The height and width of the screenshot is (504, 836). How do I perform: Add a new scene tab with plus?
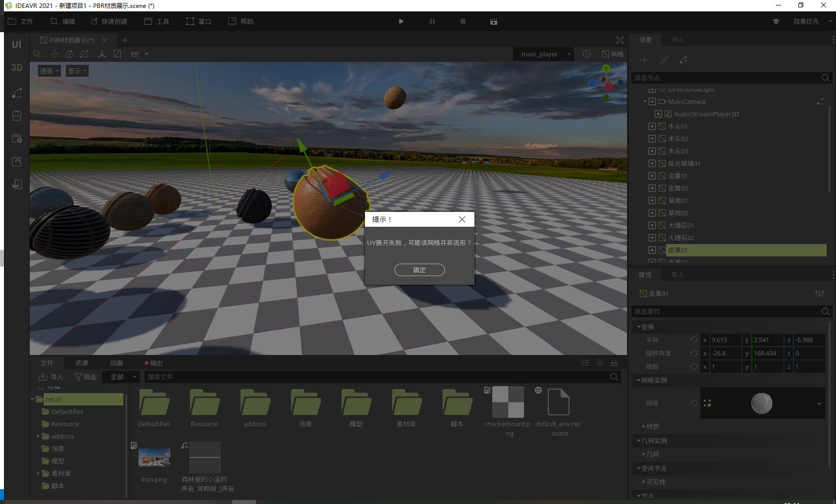point(125,40)
